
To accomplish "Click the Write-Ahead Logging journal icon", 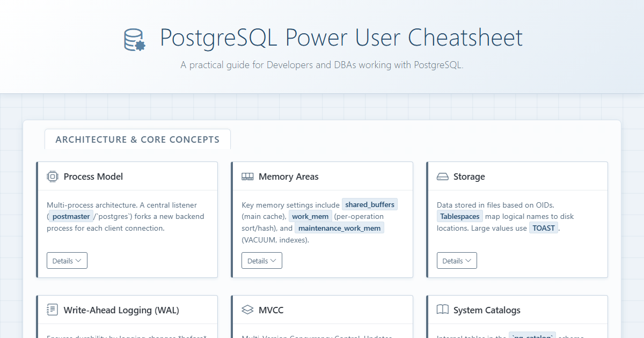I will (53, 310).
